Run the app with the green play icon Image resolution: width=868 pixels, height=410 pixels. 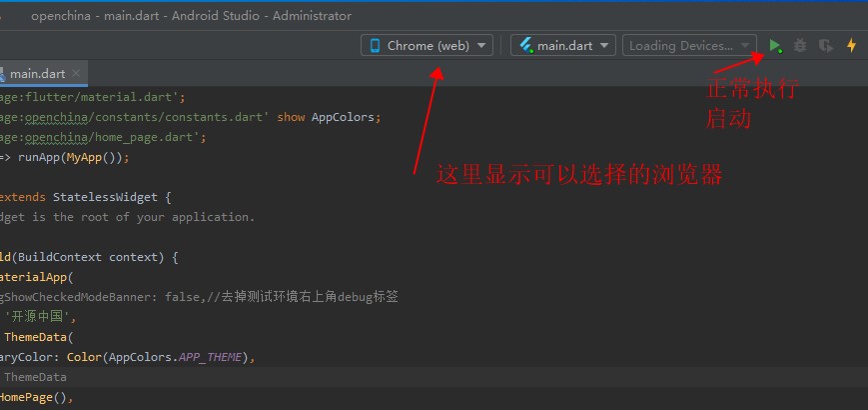pos(775,45)
